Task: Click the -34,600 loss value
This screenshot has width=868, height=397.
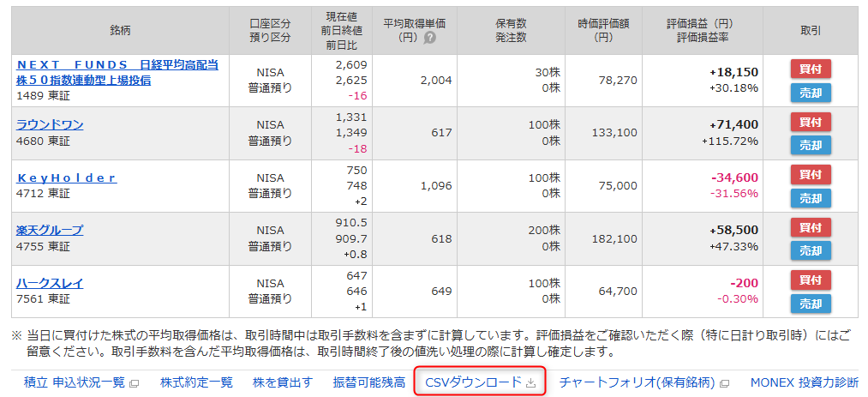Action: (734, 177)
